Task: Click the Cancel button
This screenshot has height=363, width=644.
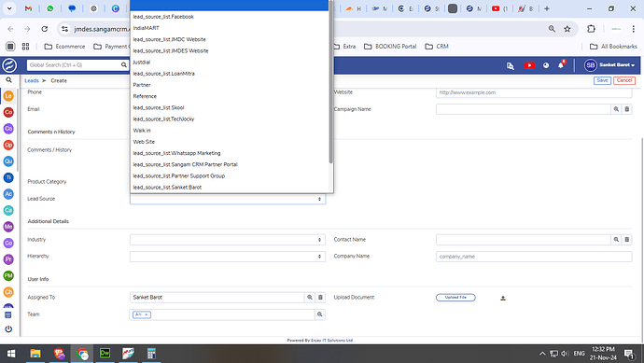Action: click(x=624, y=80)
